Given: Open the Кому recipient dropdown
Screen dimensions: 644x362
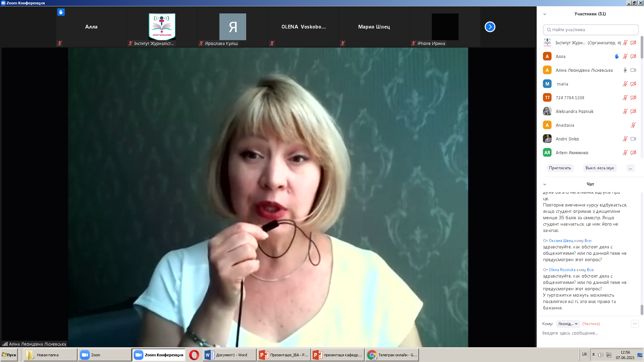Looking at the screenshot, I should coord(568,324).
